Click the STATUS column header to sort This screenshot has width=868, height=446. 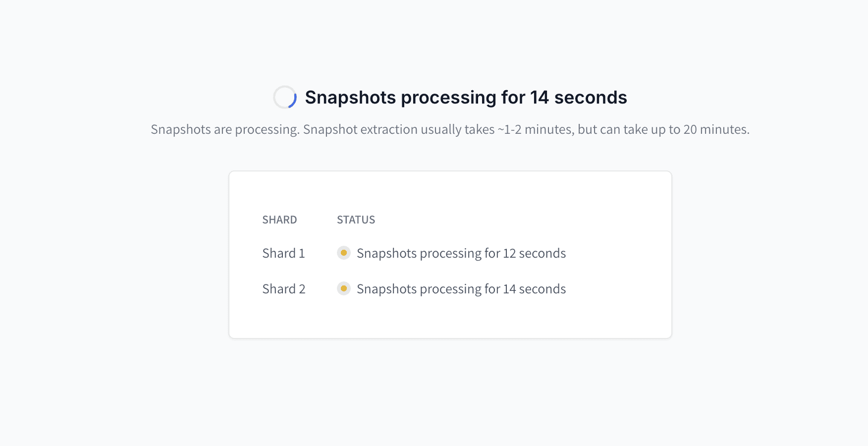356,220
